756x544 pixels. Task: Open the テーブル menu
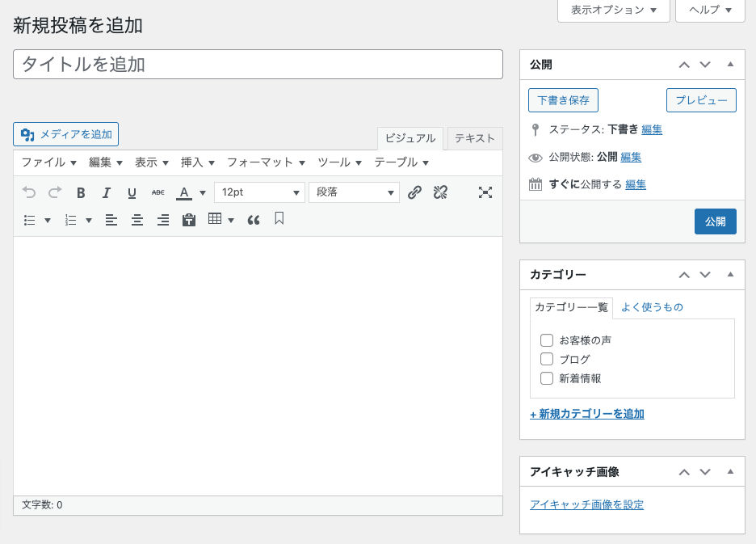(x=401, y=162)
